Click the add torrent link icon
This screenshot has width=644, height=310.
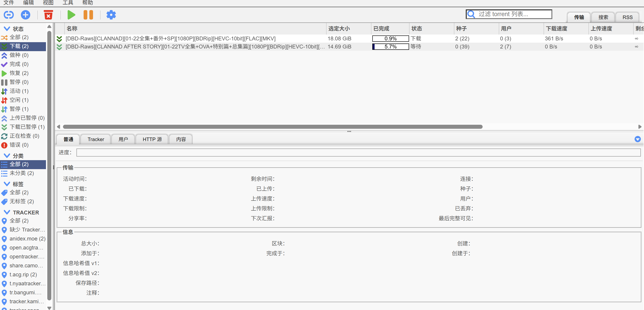click(x=9, y=15)
